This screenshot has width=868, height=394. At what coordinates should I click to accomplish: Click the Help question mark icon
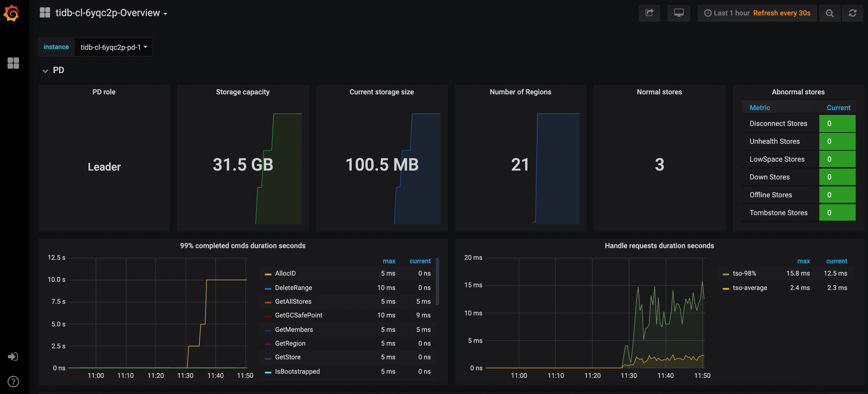click(x=13, y=381)
